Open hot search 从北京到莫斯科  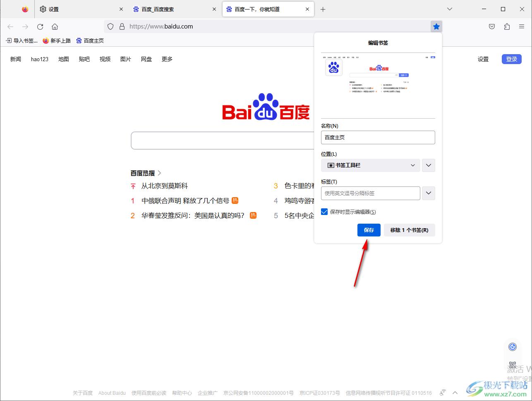pos(165,186)
